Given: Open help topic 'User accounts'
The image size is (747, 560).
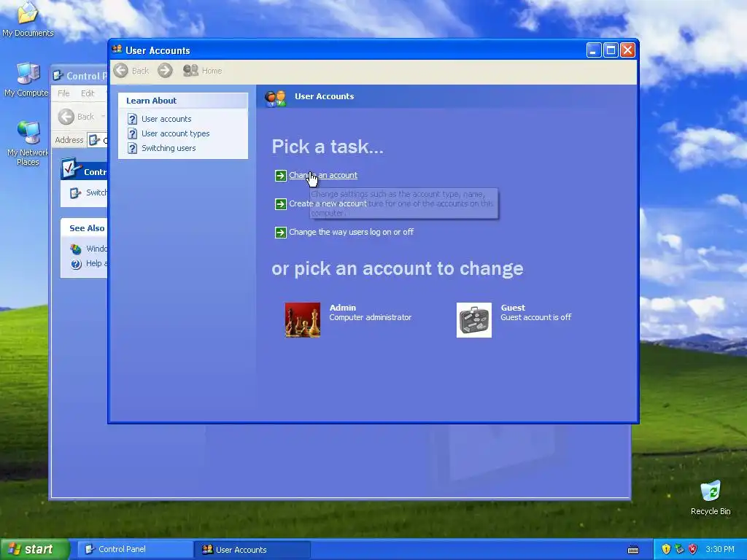Looking at the screenshot, I should coord(166,119).
